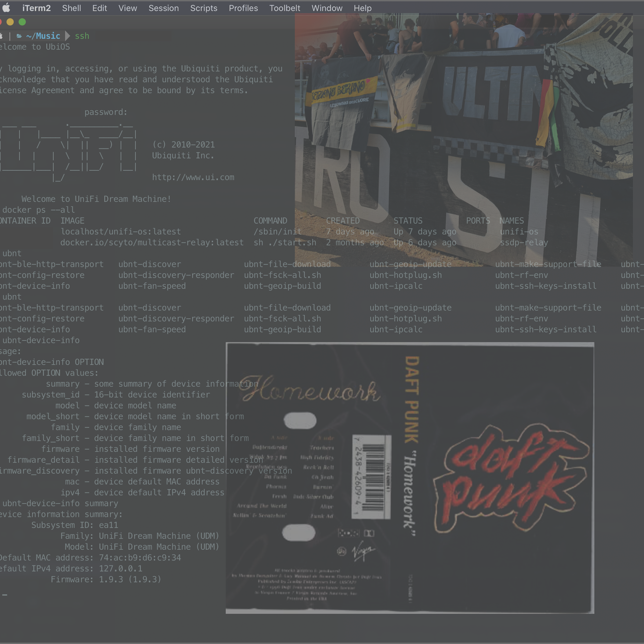Expand the Session menu
The image size is (644, 644).
pos(164,8)
